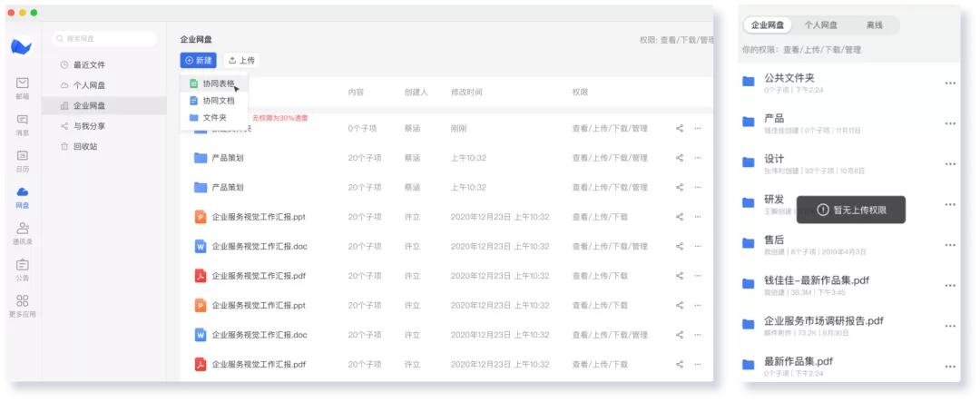980x402 pixels.
Task: Click the 企业网盘 heading above the toolbar
Action: (x=196, y=39)
